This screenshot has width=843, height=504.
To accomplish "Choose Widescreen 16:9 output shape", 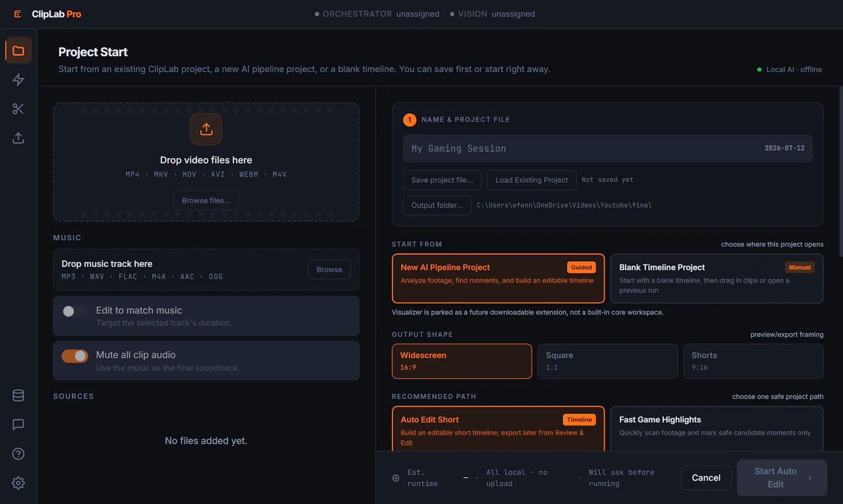I will point(462,361).
